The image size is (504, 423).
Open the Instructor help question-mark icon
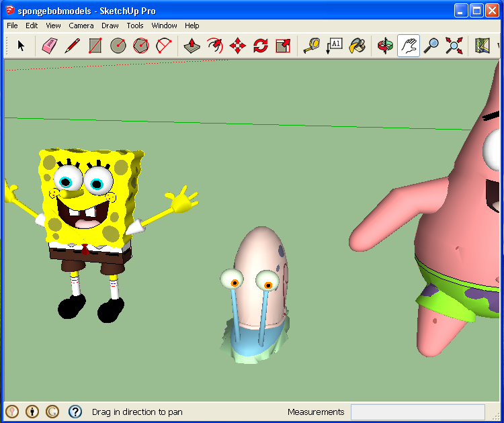[75, 412]
